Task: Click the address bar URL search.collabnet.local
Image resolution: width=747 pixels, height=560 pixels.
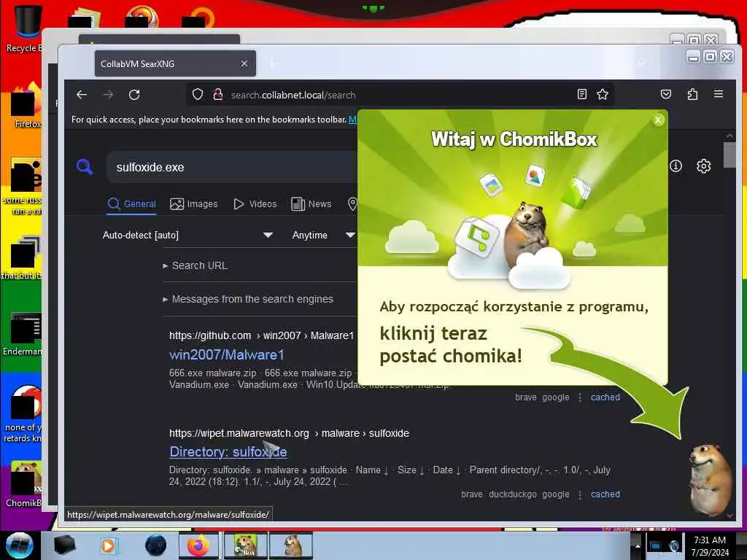Action: click(x=293, y=95)
